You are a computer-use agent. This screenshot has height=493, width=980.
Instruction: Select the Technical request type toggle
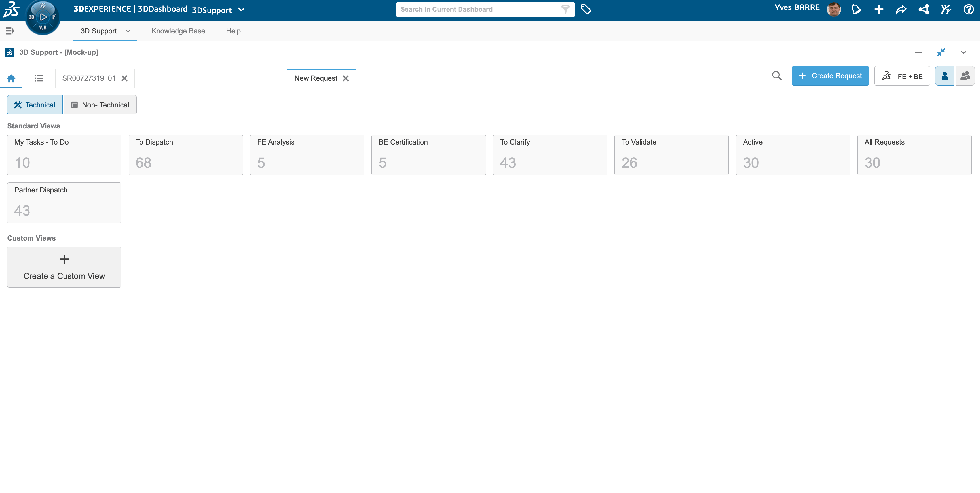click(35, 105)
